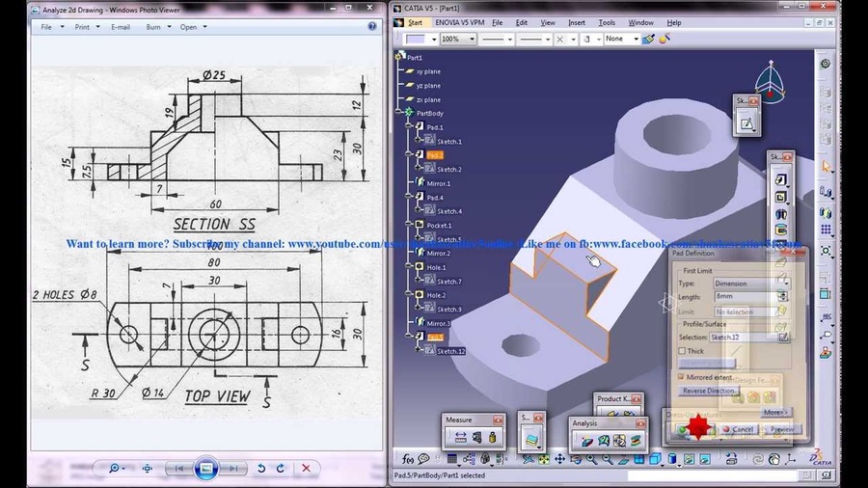This screenshot has width=868, height=488.
Task: Enable the Thick checkbox in Pad Definition
Action: pos(683,351)
